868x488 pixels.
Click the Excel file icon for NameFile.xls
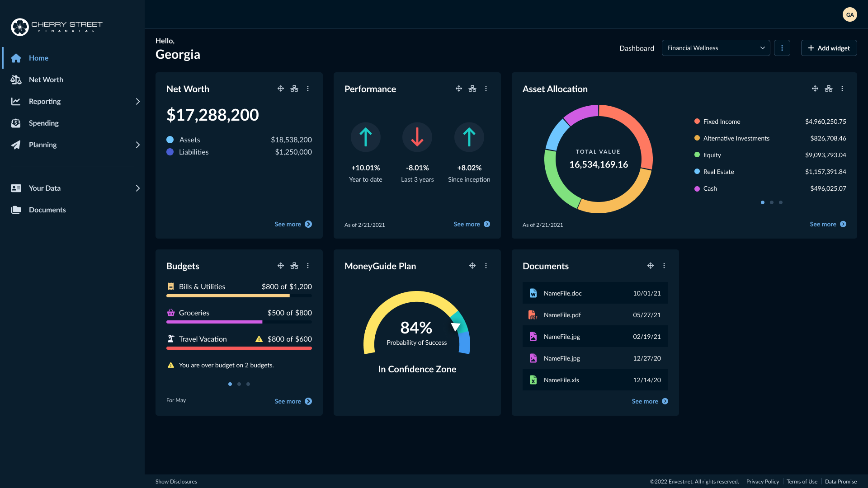533,380
